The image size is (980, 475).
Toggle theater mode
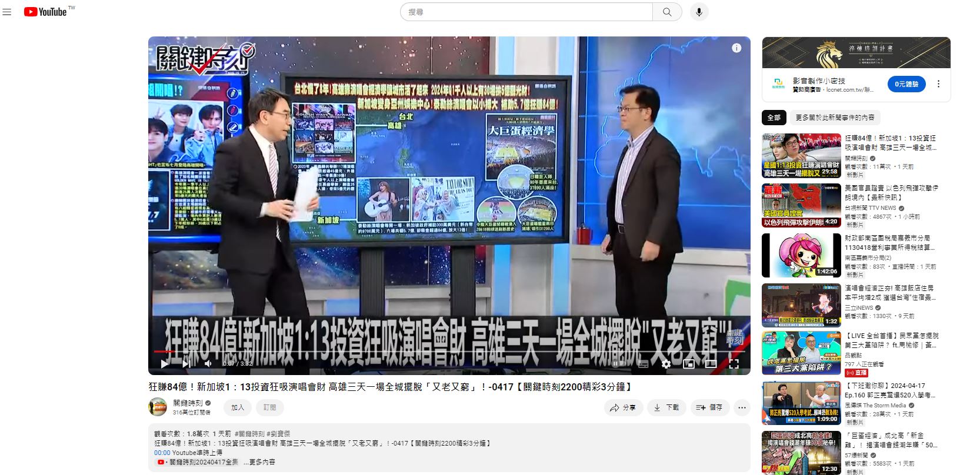(711, 364)
